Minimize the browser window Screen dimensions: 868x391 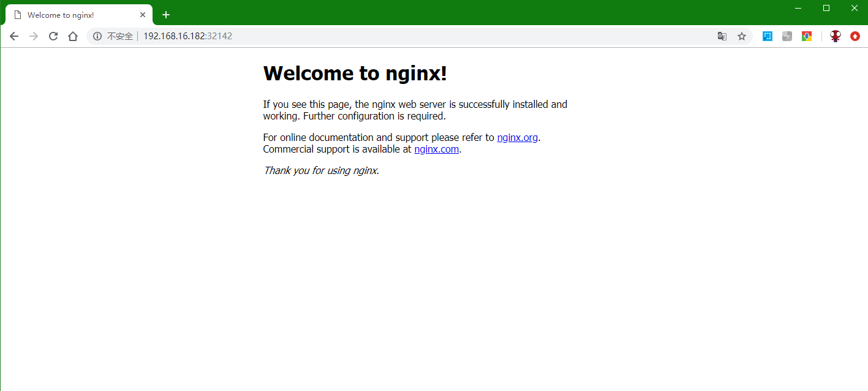[798, 8]
